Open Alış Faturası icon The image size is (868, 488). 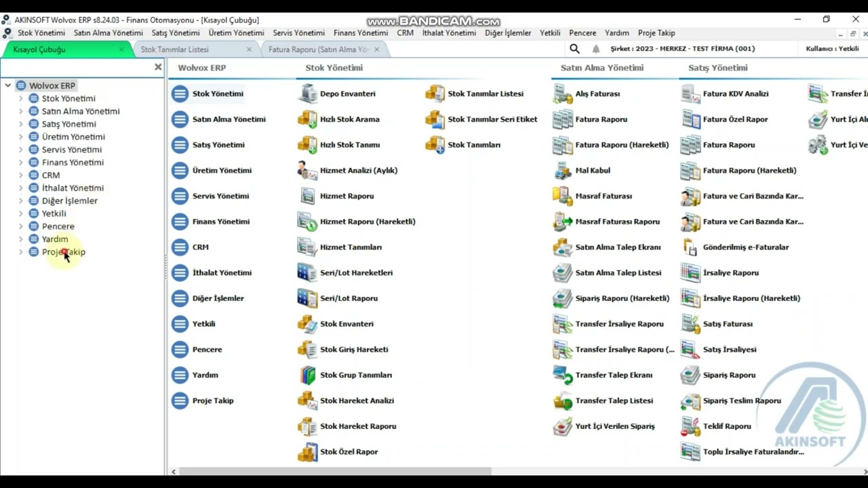(563, 94)
